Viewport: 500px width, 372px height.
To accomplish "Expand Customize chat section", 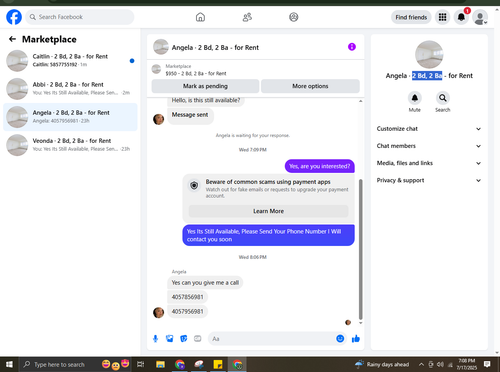I will (x=429, y=129).
